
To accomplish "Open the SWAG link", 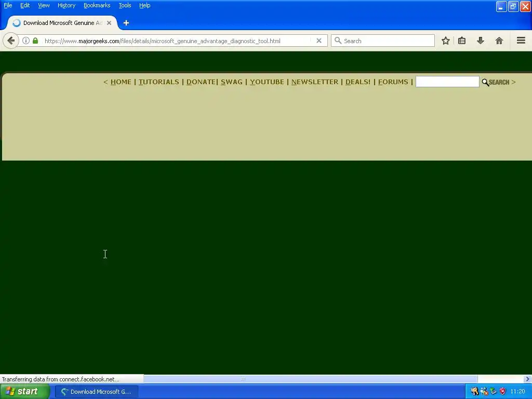I will click(232, 82).
